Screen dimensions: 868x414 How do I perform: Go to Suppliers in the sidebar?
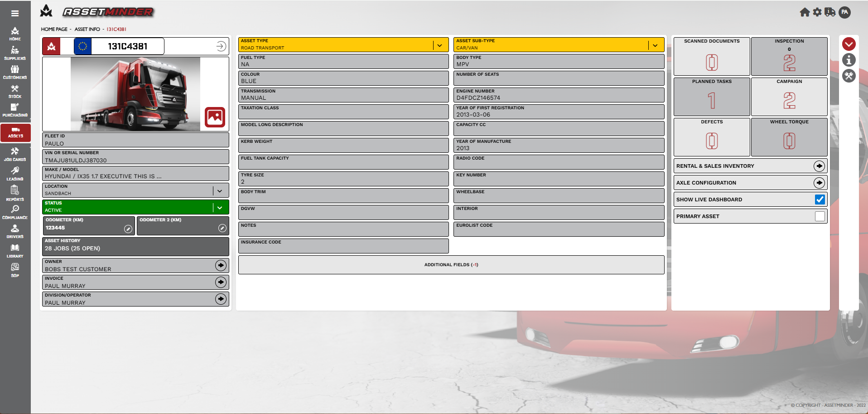pos(15,53)
